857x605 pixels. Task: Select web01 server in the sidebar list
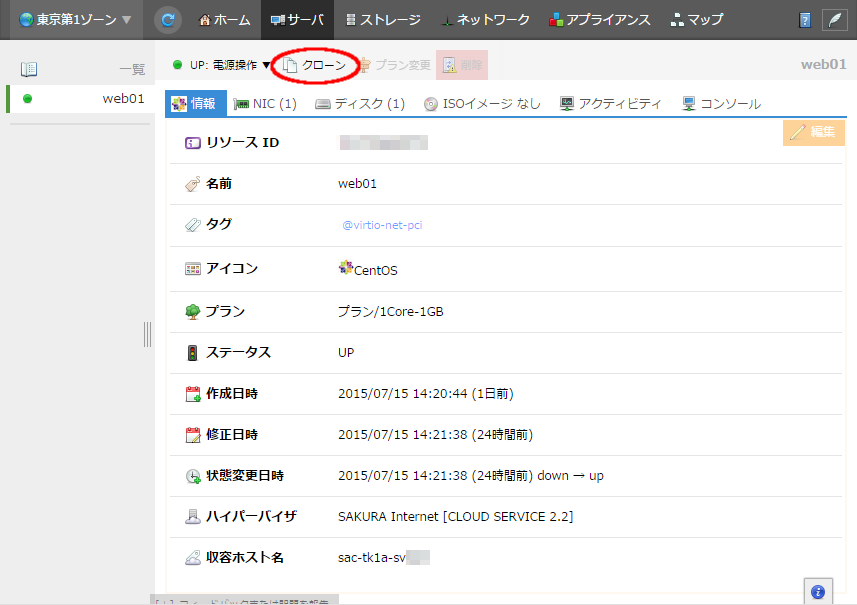click(123, 98)
